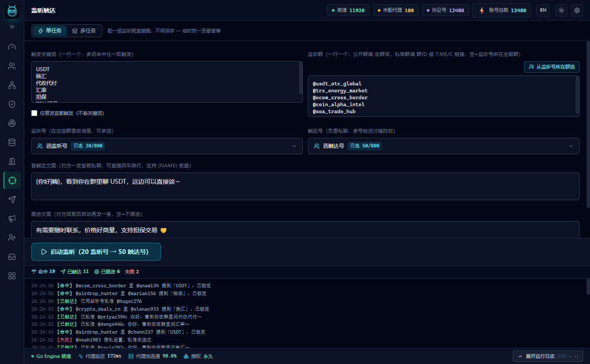Click the radar sidebar icon
The image size is (590, 364).
click(12, 123)
